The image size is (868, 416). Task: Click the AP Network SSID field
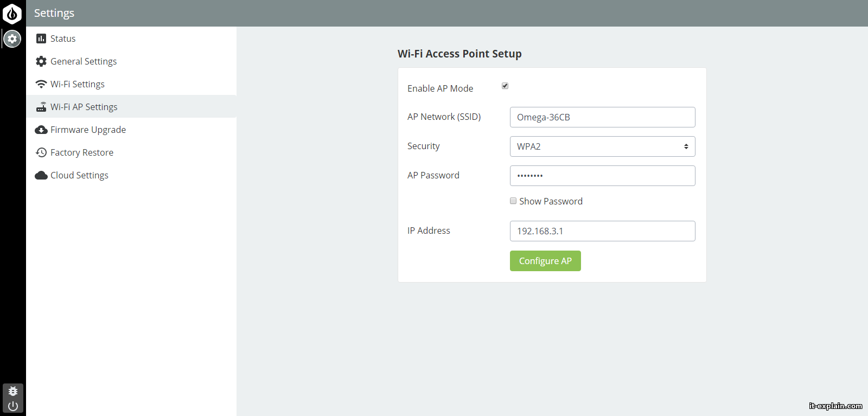(x=602, y=117)
